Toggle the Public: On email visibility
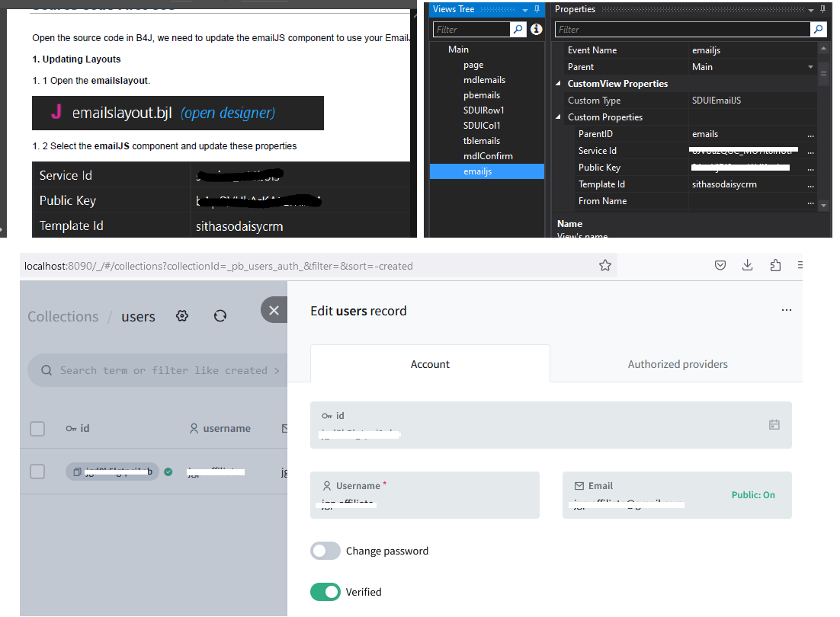The height and width of the screenshot is (617, 840). 753,495
